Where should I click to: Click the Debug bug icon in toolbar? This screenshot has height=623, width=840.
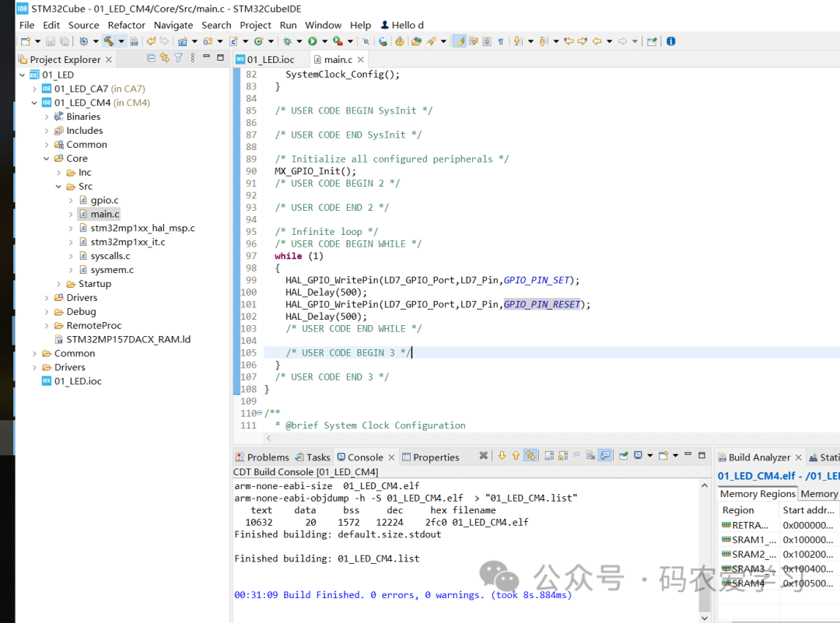(x=288, y=41)
